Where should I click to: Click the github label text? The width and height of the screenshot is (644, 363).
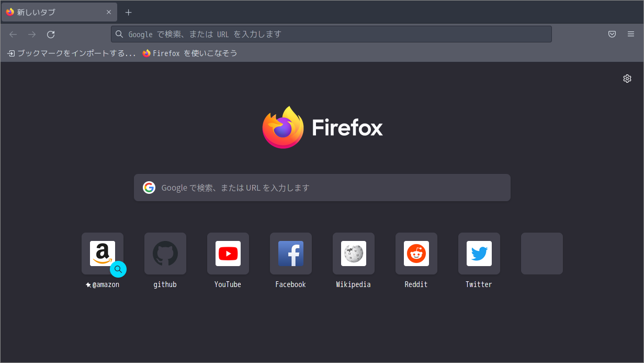click(165, 284)
